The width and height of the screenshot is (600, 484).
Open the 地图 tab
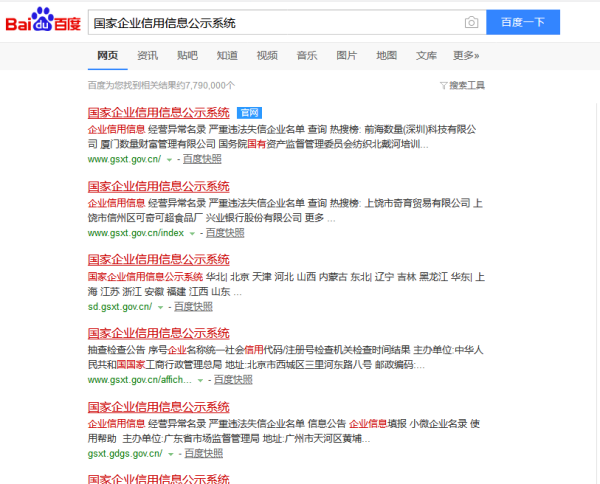(386, 55)
